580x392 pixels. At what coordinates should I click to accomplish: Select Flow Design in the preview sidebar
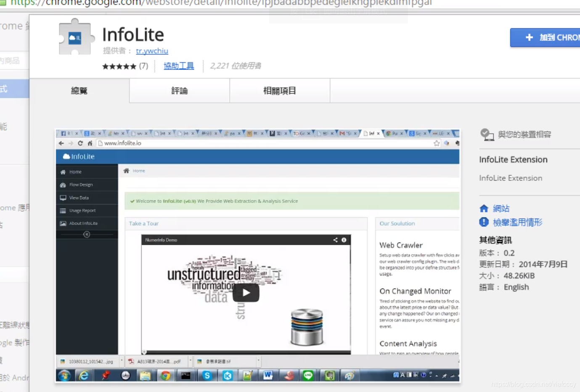[87, 185]
